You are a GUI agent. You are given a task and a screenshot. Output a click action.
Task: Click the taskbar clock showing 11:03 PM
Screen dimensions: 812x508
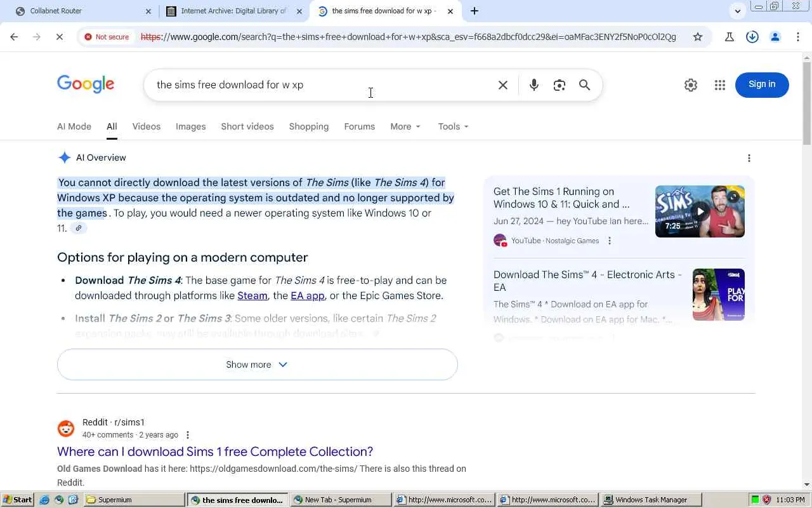[x=790, y=500]
